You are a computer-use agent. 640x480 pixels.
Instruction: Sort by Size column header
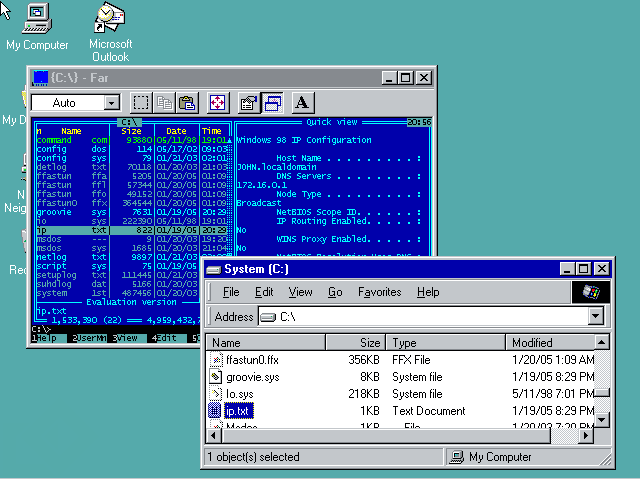click(x=356, y=342)
